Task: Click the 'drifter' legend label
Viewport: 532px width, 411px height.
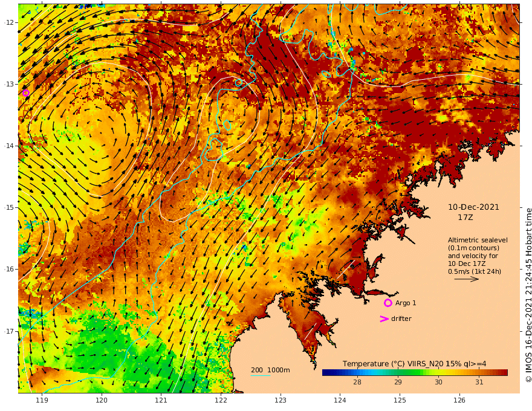Action: click(401, 319)
